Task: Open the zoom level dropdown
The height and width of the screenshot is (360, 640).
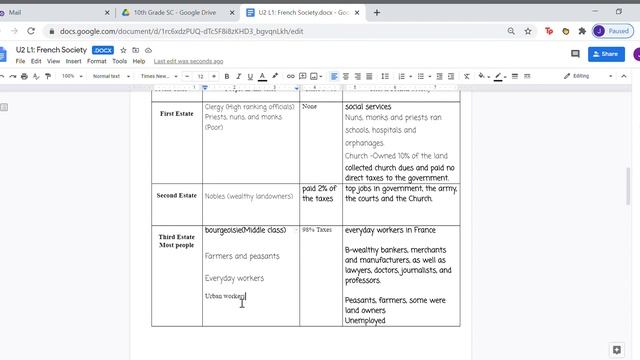Action: click(x=72, y=76)
